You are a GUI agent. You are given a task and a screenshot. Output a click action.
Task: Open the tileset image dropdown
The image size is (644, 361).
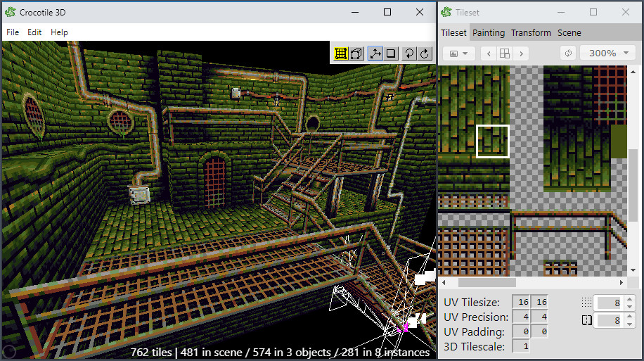point(459,53)
